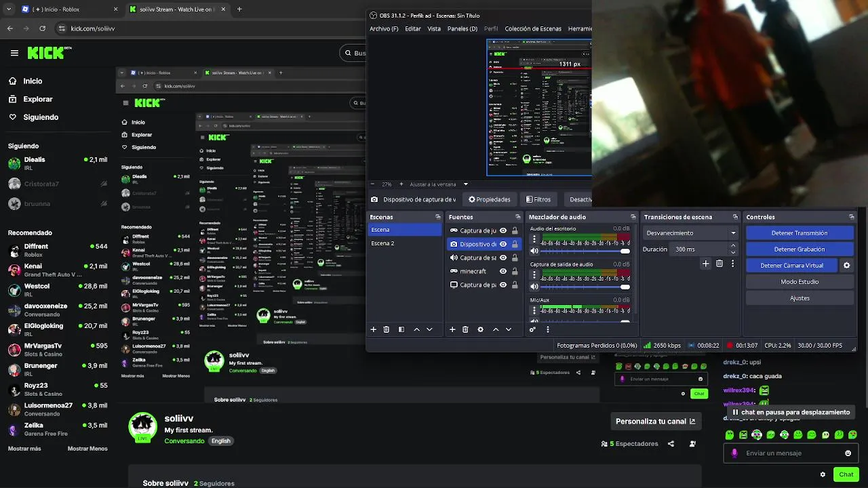Hide the Captura de pa source via its eye icon
The width and height of the screenshot is (868, 488).
[503, 285]
